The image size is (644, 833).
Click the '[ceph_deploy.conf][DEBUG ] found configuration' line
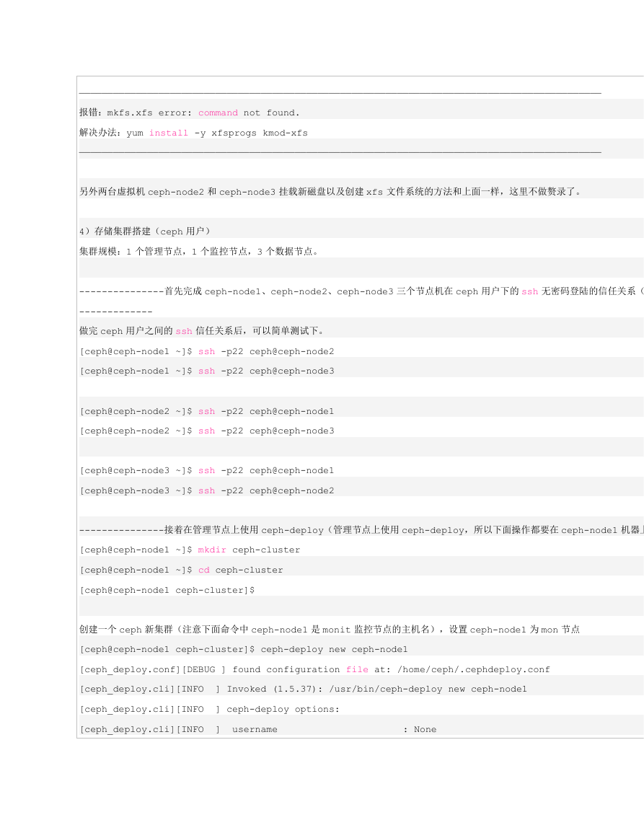315,669
